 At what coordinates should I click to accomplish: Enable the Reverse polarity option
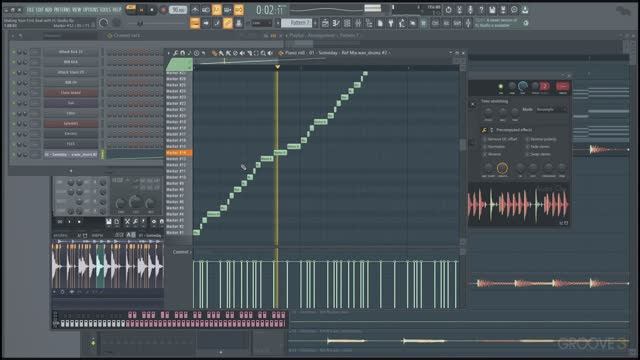pos(527,139)
